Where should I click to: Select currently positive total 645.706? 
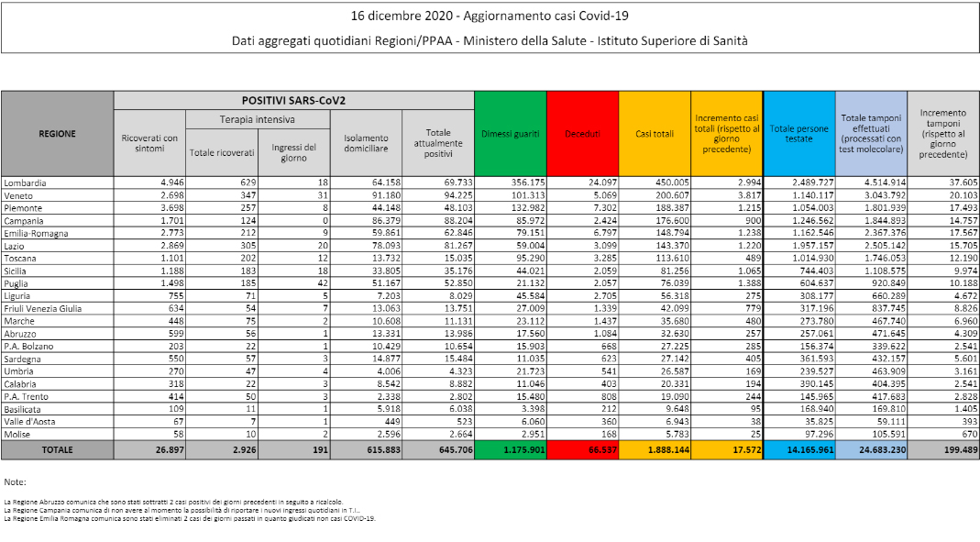(438, 449)
